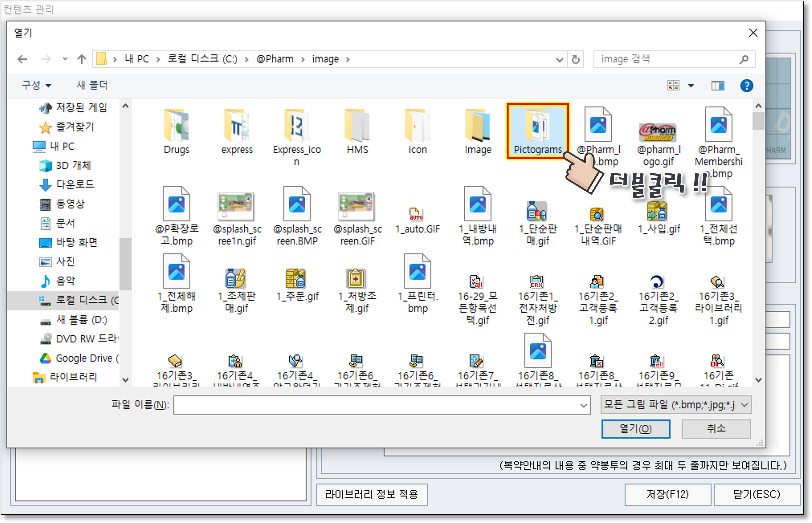Click the 열기(O) button
Viewport: 812px width, 523px height.
coord(635,429)
